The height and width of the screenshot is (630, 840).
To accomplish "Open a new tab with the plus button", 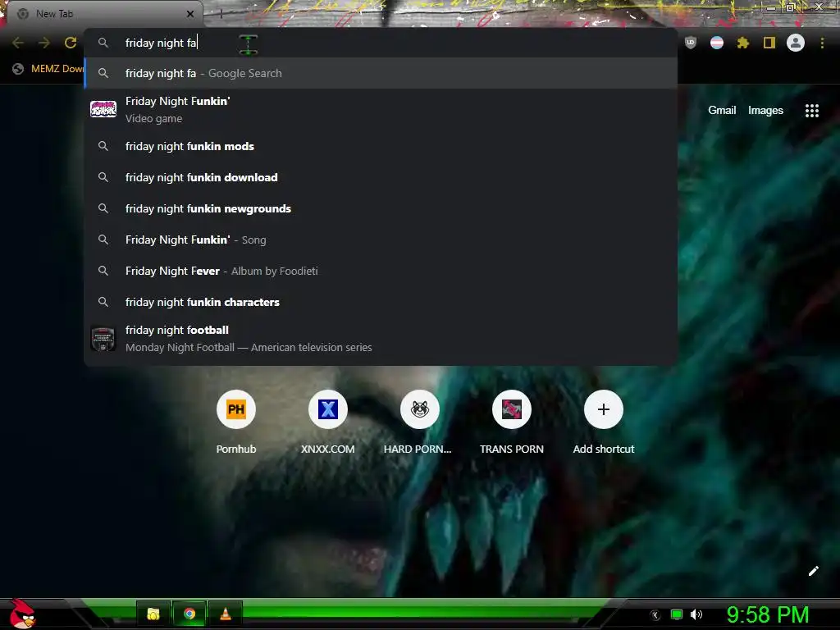I will [x=221, y=14].
